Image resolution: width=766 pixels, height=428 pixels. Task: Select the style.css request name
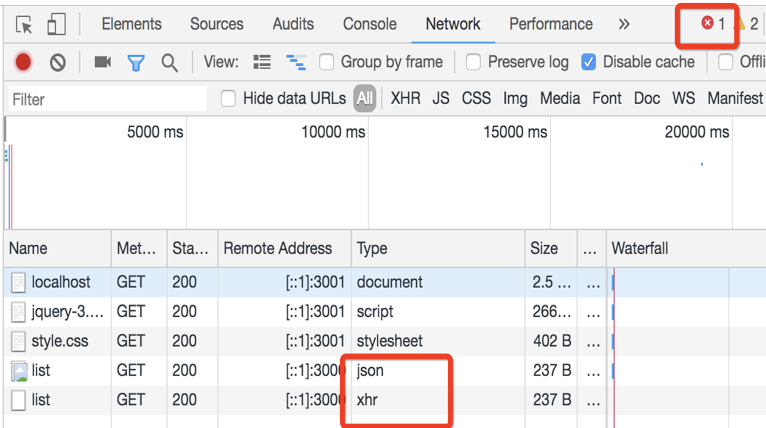[60, 341]
